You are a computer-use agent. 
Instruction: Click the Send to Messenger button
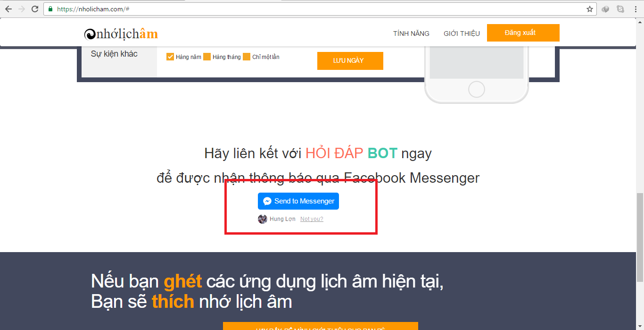tap(298, 201)
